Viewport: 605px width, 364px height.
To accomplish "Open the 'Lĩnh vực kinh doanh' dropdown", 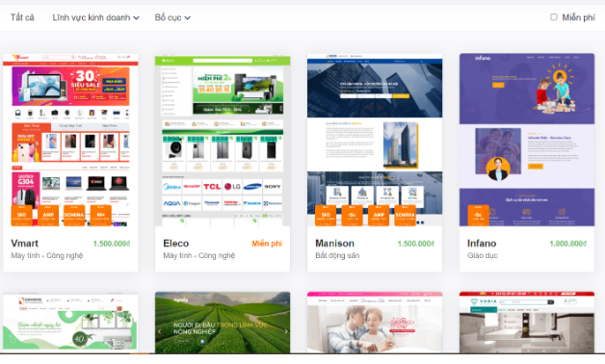I will [95, 17].
